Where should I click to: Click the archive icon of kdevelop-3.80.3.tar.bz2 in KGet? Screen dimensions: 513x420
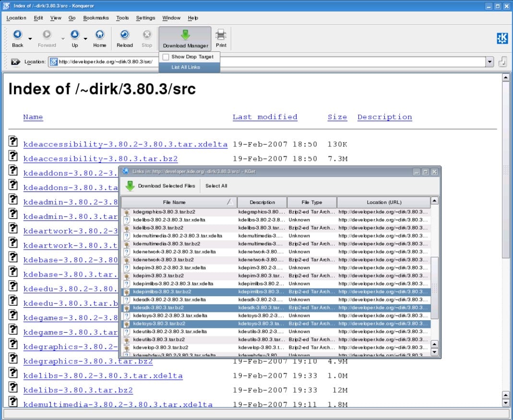[127, 348]
